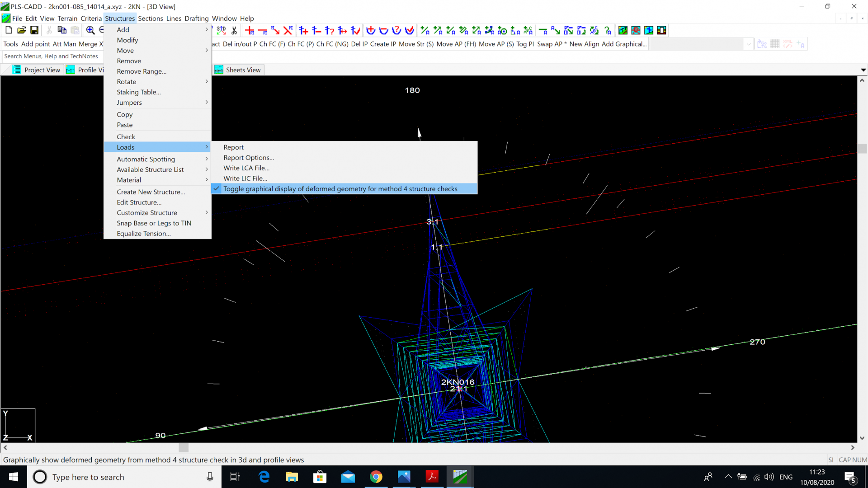
Task: Click the Windows Start button
Action: click(x=14, y=477)
